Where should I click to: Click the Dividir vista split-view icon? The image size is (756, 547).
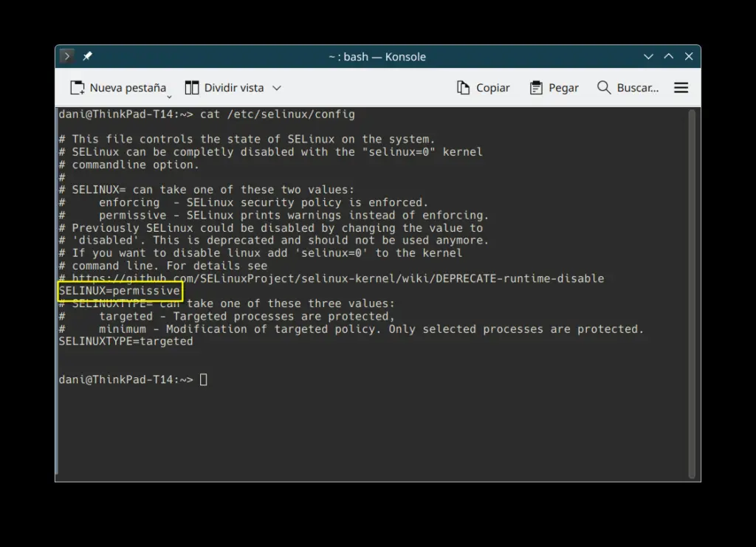coord(192,88)
